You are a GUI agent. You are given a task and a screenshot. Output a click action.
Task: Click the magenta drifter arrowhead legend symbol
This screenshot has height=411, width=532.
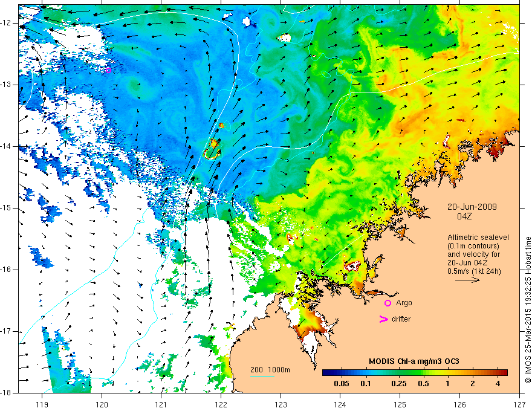click(x=384, y=319)
